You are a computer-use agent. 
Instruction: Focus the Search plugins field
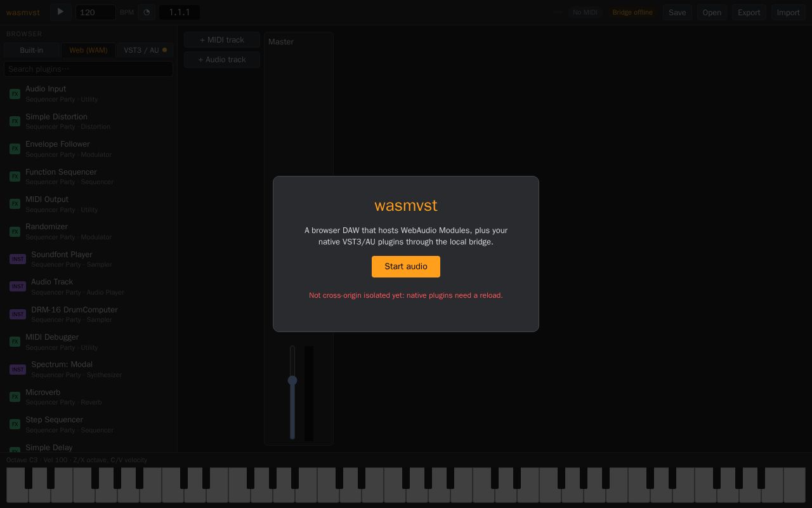point(88,69)
